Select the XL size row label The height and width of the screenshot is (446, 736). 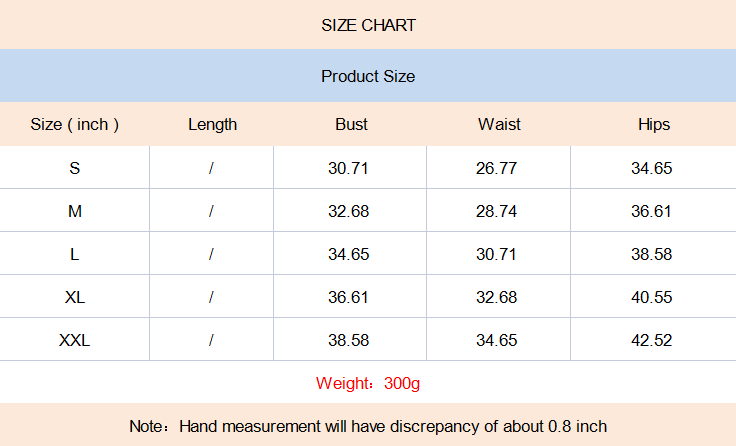pos(75,297)
